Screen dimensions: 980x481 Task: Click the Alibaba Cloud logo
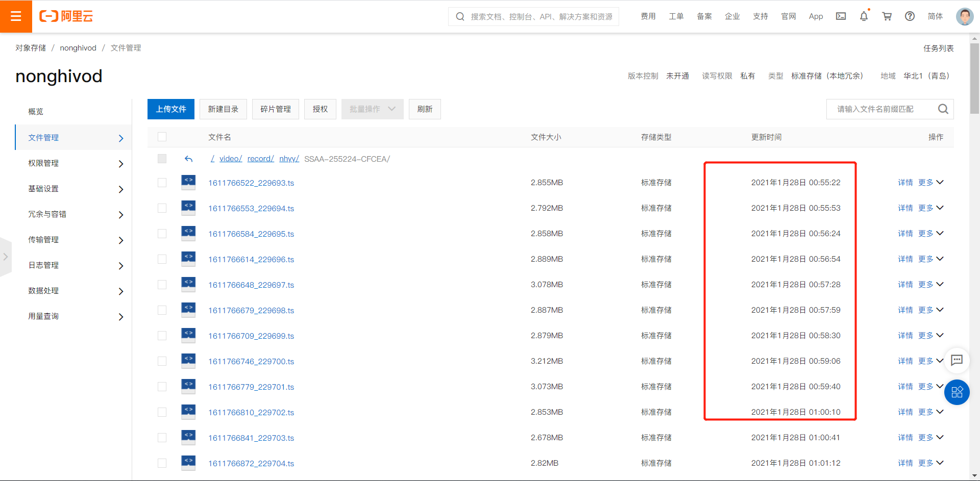tap(66, 16)
